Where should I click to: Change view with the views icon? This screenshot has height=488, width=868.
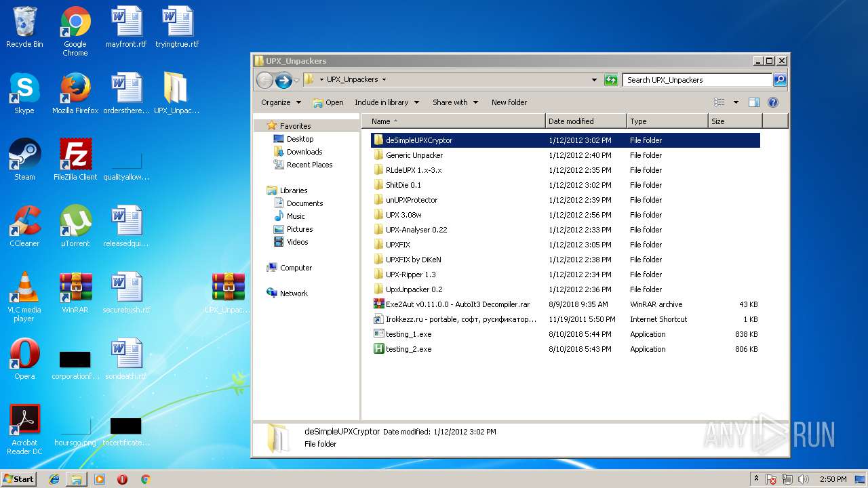pyautogui.click(x=719, y=102)
